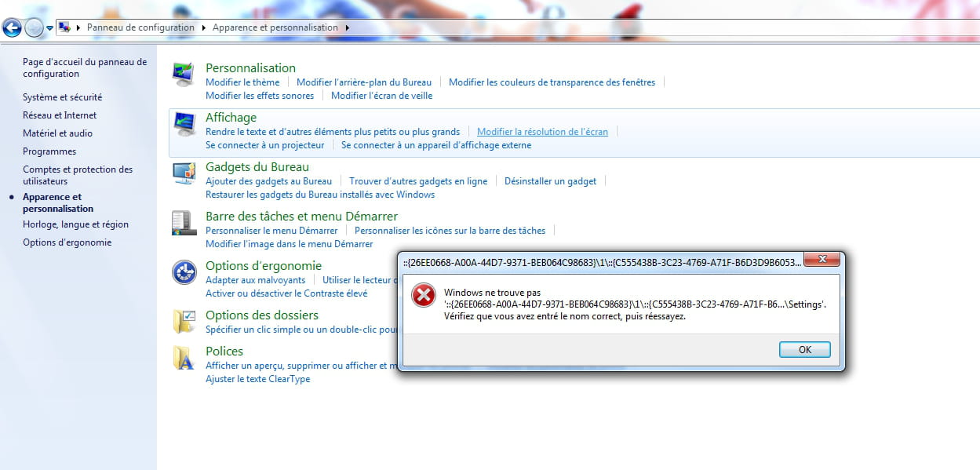
Task: Open Options d'ergonomie in the sidebar
Action: tap(67, 242)
